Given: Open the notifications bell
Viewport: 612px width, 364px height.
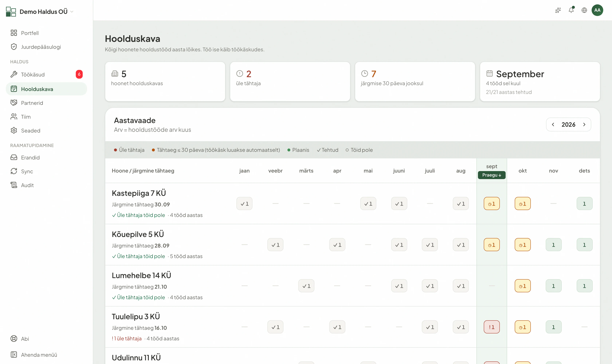Looking at the screenshot, I should (x=571, y=10).
